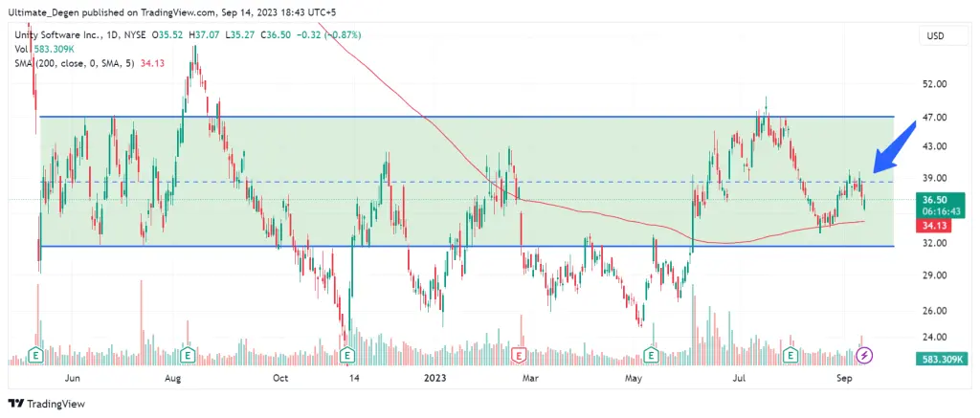Click the −0.32 (−0.87%) change value
Image resolution: width=980 pixels, height=418 pixels.
[330, 35]
